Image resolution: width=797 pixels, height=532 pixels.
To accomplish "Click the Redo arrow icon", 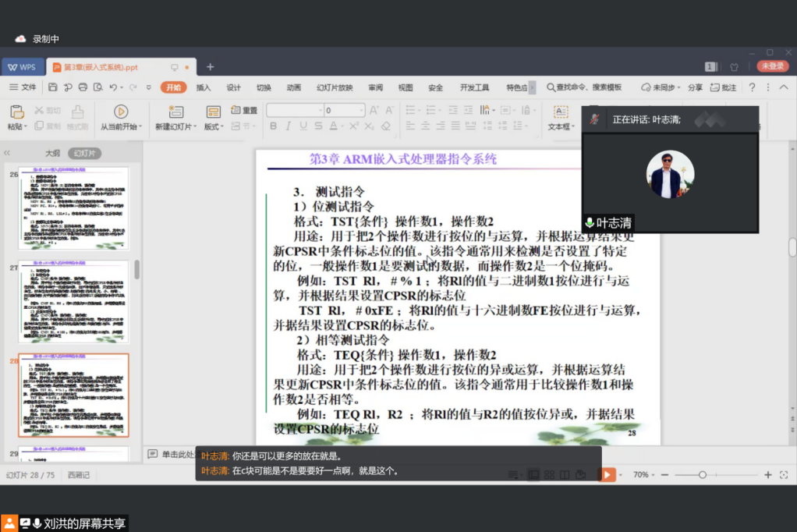I will click(133, 87).
